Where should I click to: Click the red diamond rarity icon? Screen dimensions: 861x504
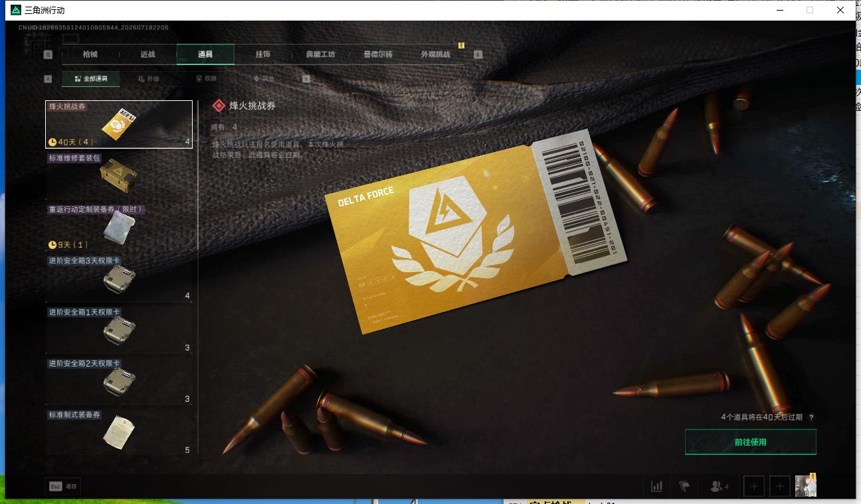[218, 106]
